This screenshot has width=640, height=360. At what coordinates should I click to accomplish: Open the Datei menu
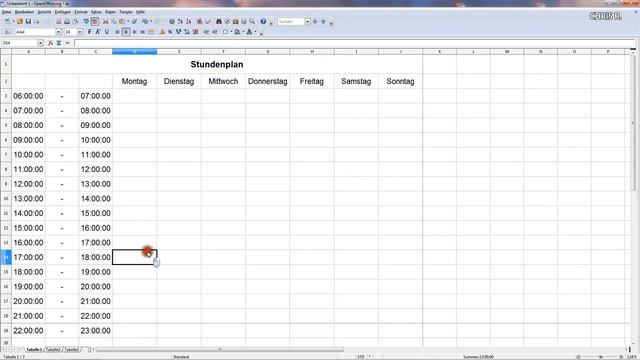[7, 12]
